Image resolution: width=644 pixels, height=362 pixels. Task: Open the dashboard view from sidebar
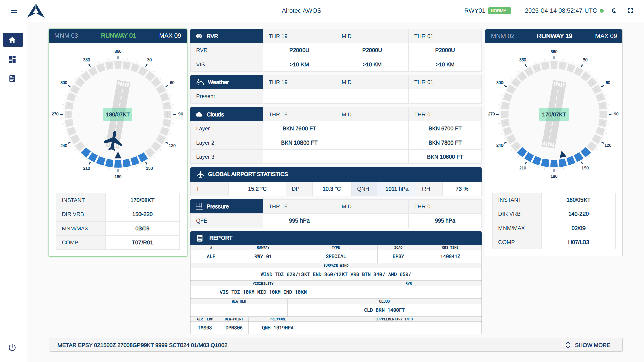click(x=13, y=59)
